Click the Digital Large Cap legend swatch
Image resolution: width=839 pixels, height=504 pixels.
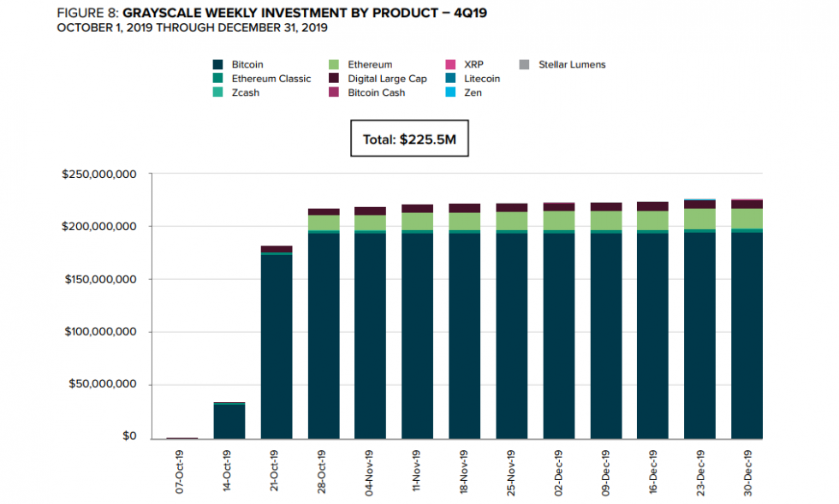[335, 79]
